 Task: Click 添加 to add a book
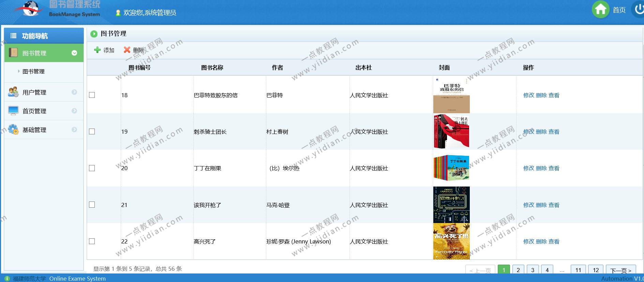tap(104, 50)
